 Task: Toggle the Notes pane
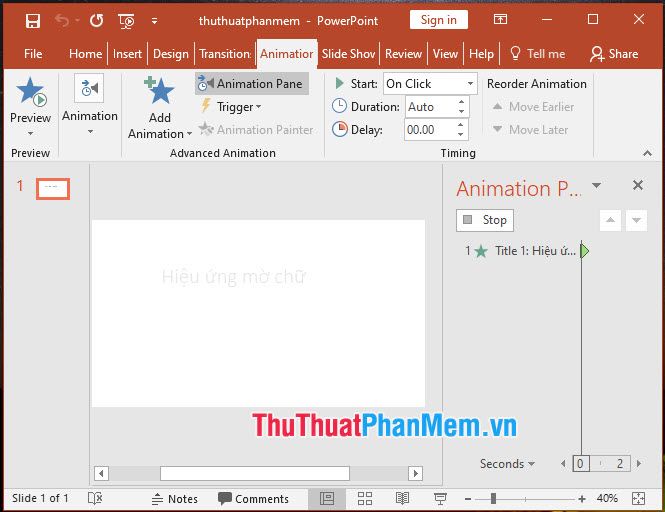175,498
